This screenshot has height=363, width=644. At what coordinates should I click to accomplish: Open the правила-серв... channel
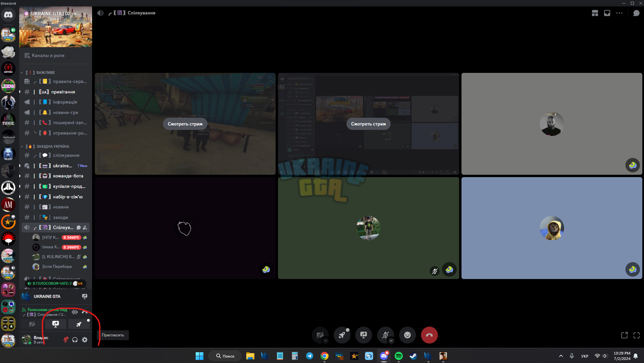point(56,81)
